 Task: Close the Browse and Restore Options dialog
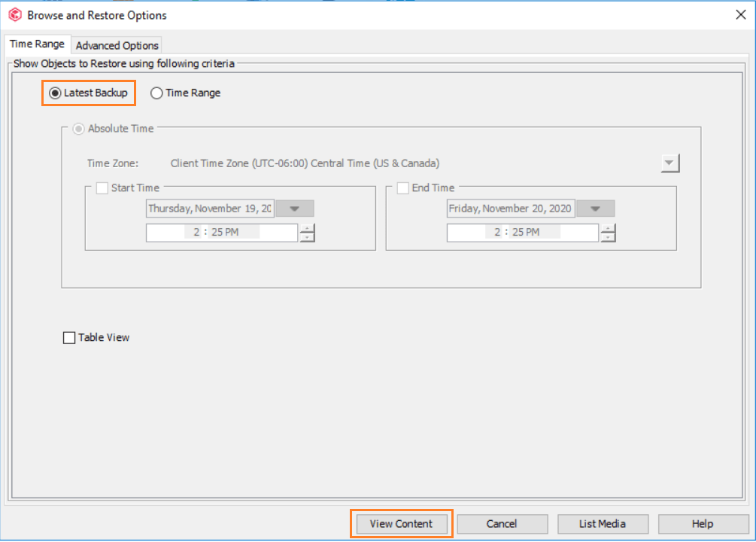tap(738, 14)
